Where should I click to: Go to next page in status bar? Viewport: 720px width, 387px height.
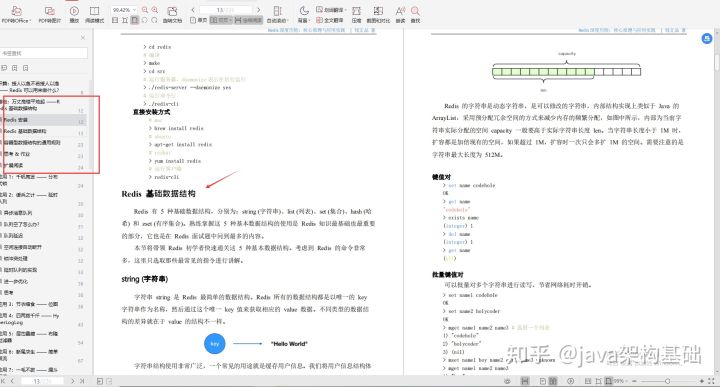pos(73,381)
